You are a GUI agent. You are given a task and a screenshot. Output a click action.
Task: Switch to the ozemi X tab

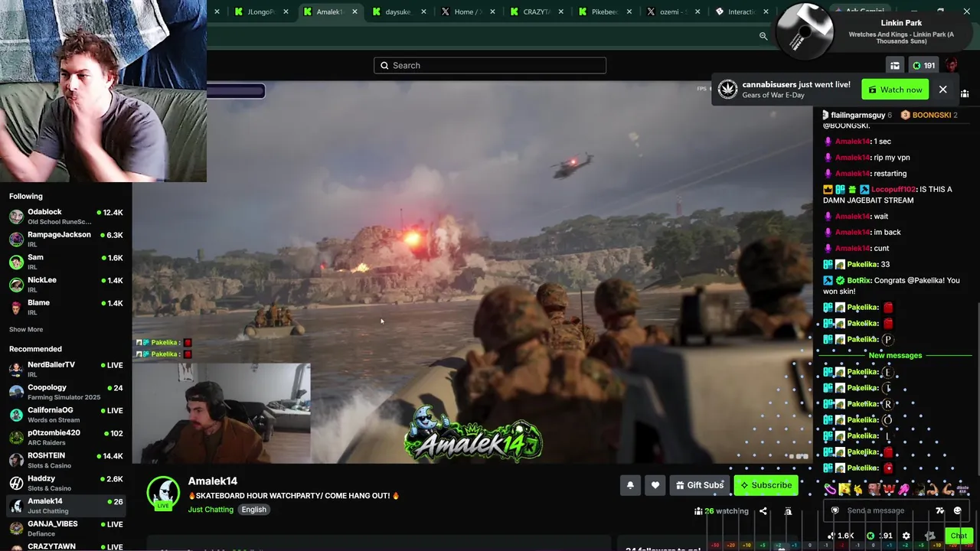tap(673, 11)
